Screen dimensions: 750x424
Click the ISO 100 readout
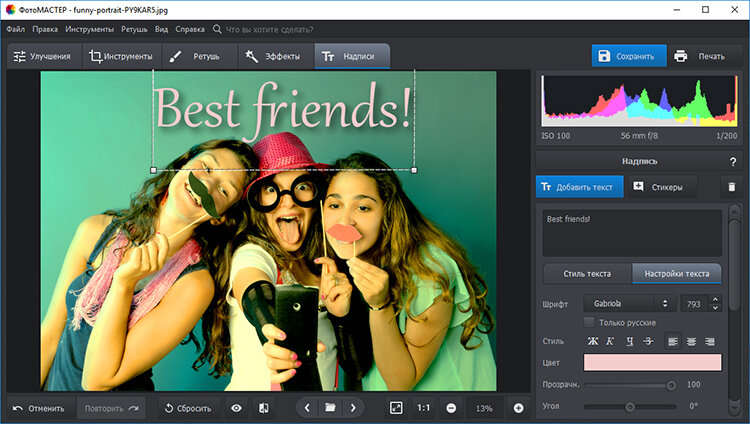click(x=556, y=136)
